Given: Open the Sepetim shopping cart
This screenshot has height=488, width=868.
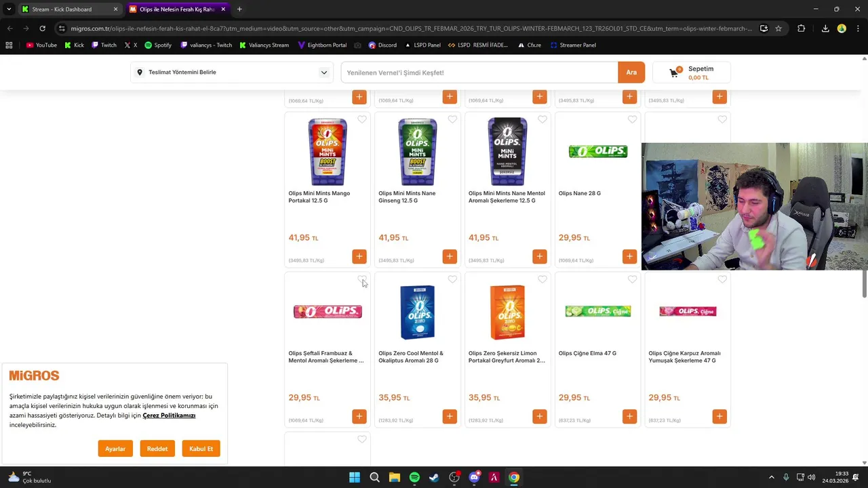Looking at the screenshot, I should [692, 73].
